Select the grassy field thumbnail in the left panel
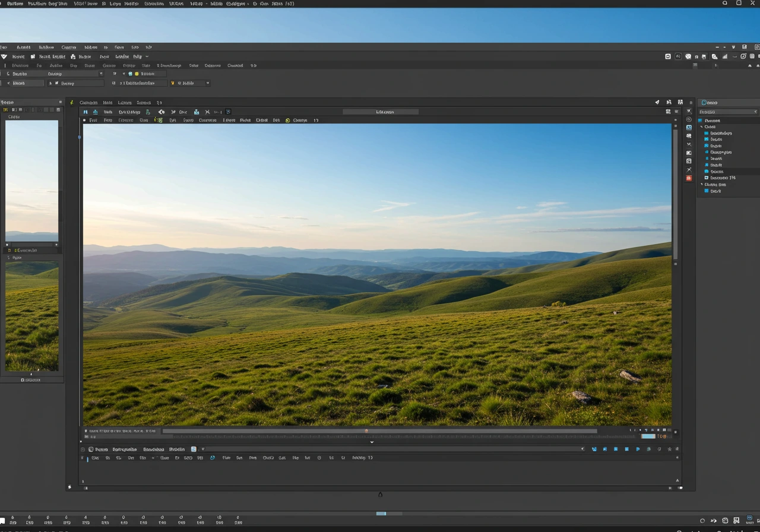This screenshot has height=532, width=760. coord(32,316)
